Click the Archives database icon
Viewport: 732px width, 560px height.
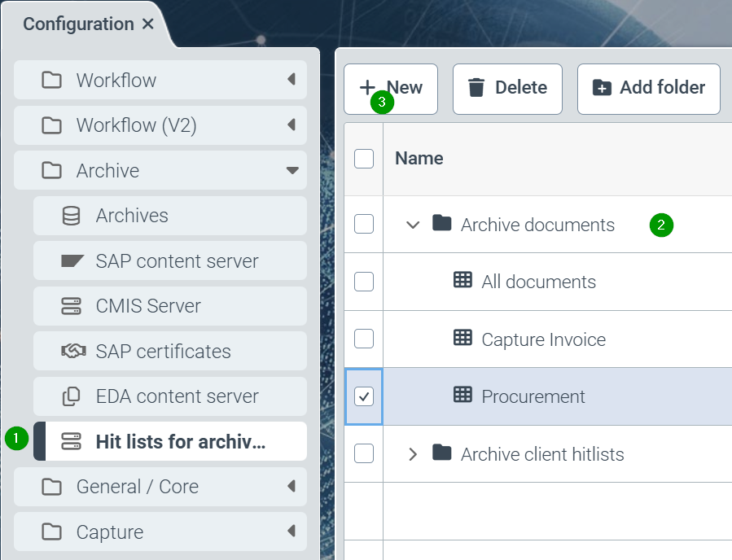coord(72,216)
